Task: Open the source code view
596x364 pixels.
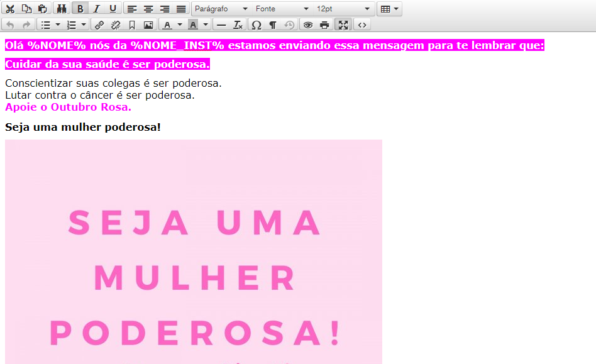Action: click(x=361, y=25)
